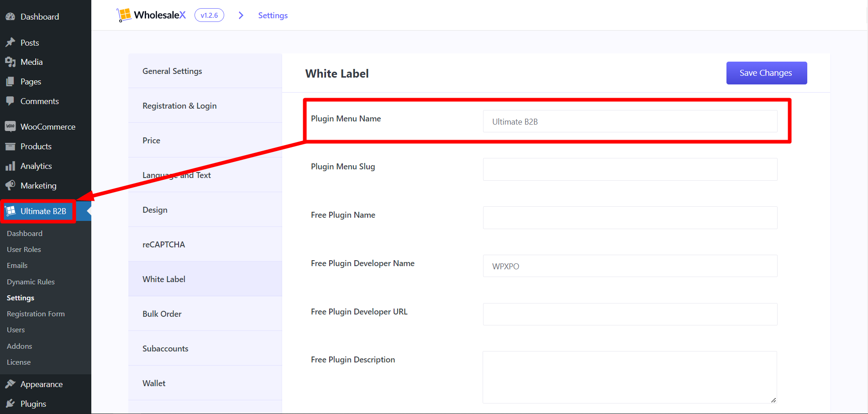Select the Language and Text tab
The width and height of the screenshot is (868, 414).
pyautogui.click(x=205, y=175)
